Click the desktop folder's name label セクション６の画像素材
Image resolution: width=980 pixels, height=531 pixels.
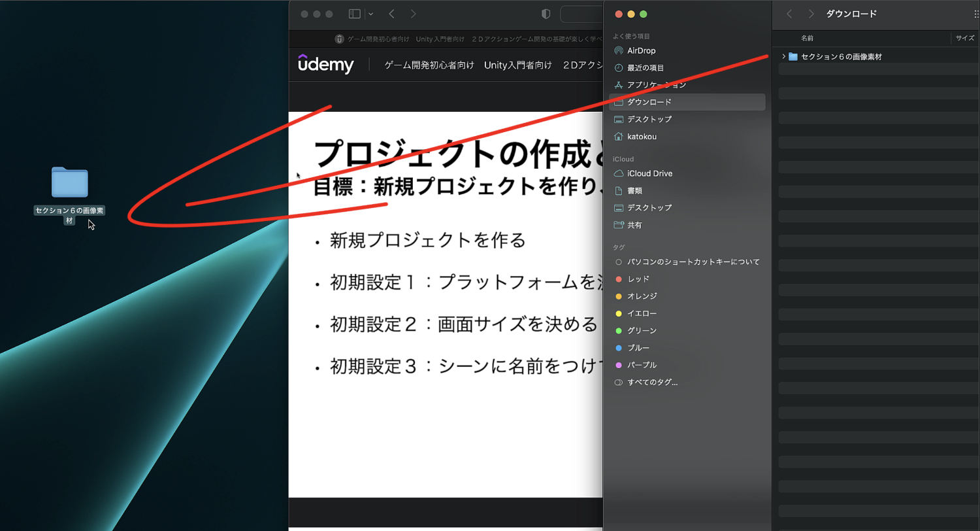(70, 215)
